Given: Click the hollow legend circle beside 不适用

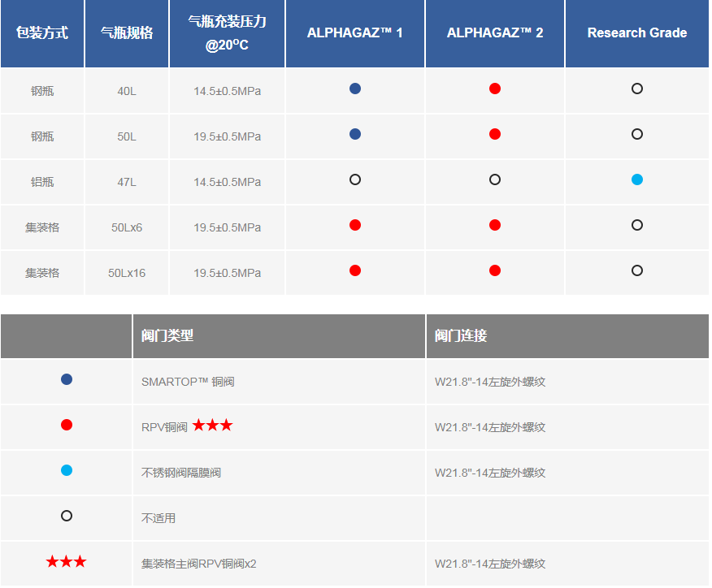Looking at the screenshot, I should click(67, 516).
